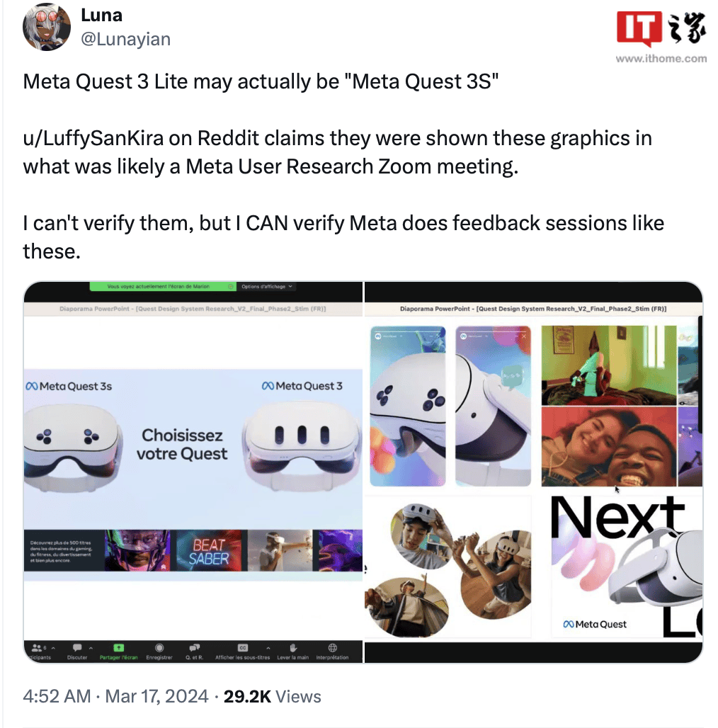
Task: Toggle the Afficher les sous-titres CC button
Action: click(x=243, y=648)
